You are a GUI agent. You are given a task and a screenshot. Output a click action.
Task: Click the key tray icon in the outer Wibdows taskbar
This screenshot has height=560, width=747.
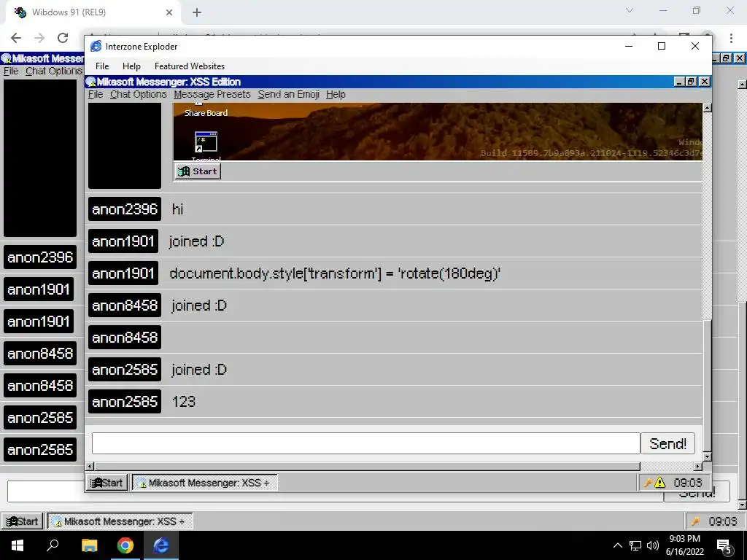pos(695,521)
